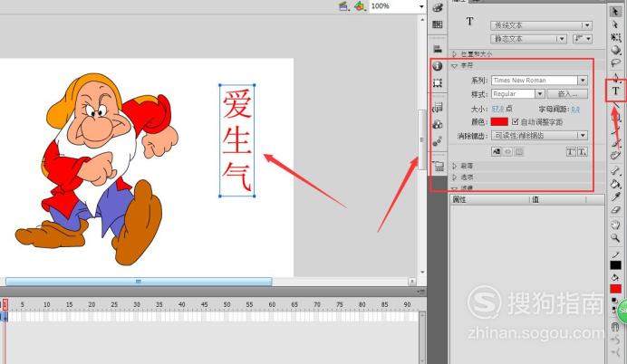Select the Eyedropper tool
This screenshot has width=627, height=364.
(x=616, y=196)
